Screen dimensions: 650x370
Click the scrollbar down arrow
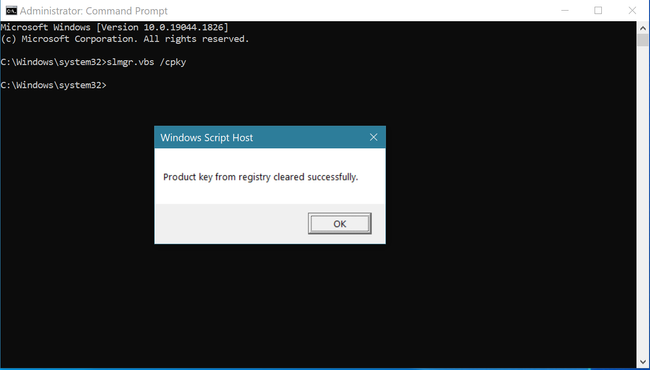[x=643, y=362]
